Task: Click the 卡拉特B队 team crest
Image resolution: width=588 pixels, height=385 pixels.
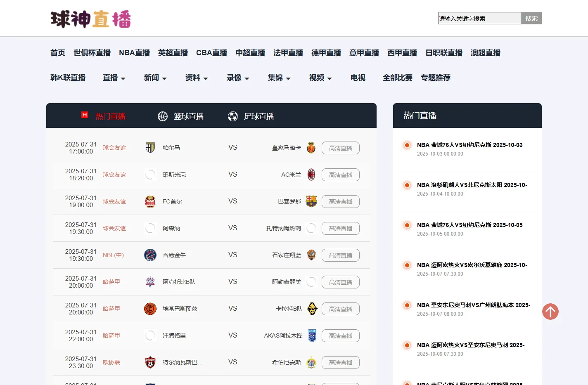Action: tap(312, 309)
